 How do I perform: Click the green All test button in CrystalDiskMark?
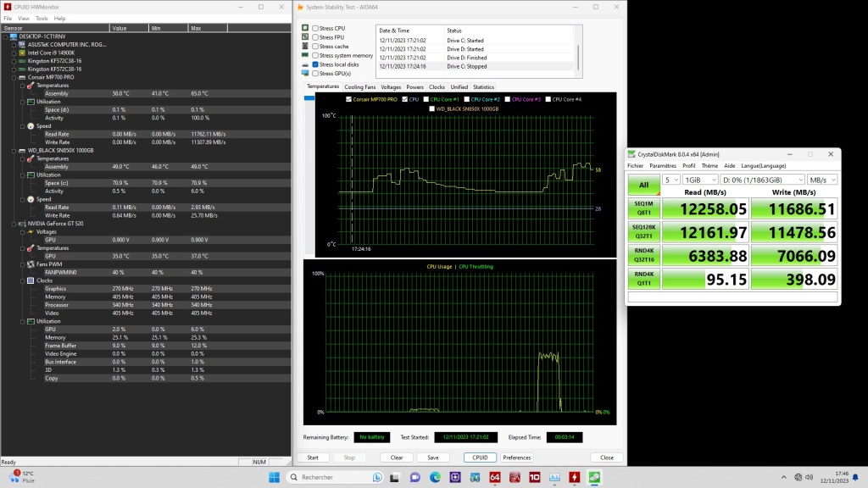[643, 185]
